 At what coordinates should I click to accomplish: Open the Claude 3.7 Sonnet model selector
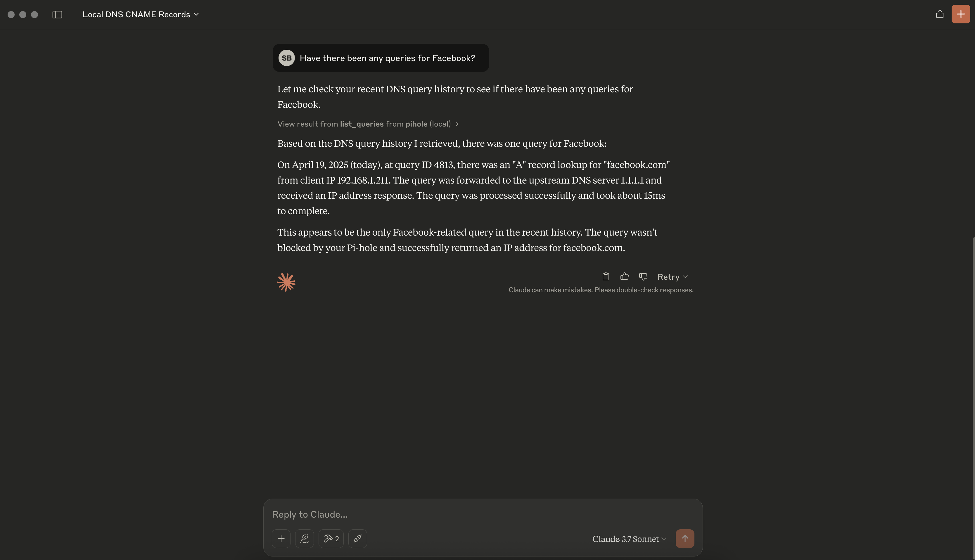(x=628, y=538)
